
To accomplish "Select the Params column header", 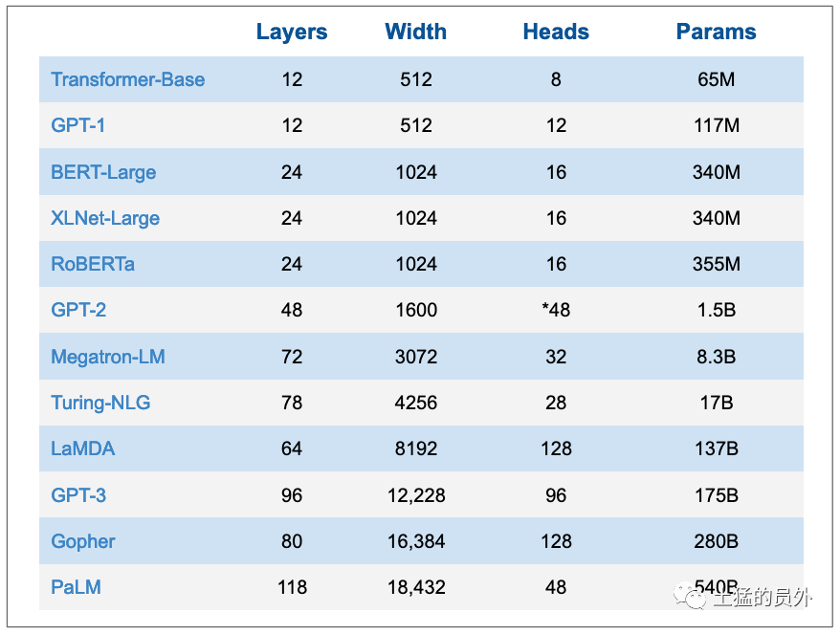I will 717,33.
